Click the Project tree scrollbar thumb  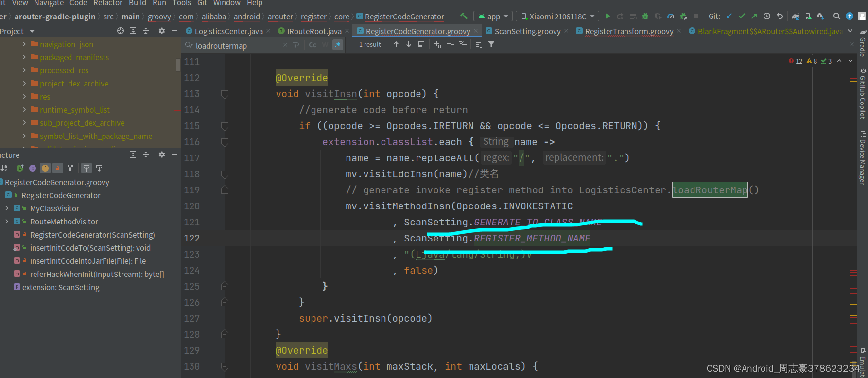pos(178,64)
